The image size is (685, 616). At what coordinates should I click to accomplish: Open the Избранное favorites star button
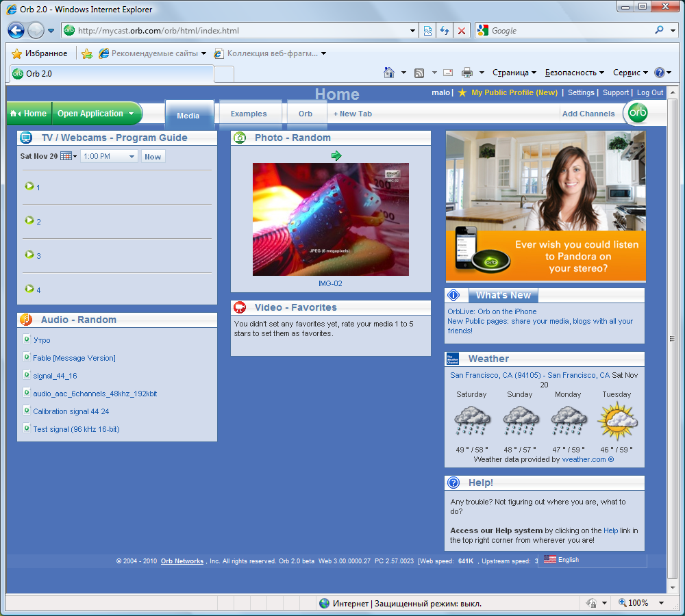[x=39, y=53]
